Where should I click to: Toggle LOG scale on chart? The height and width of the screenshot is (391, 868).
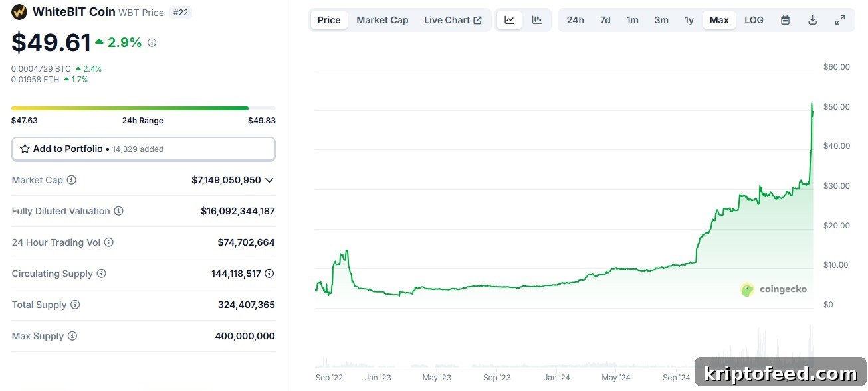pyautogui.click(x=754, y=20)
